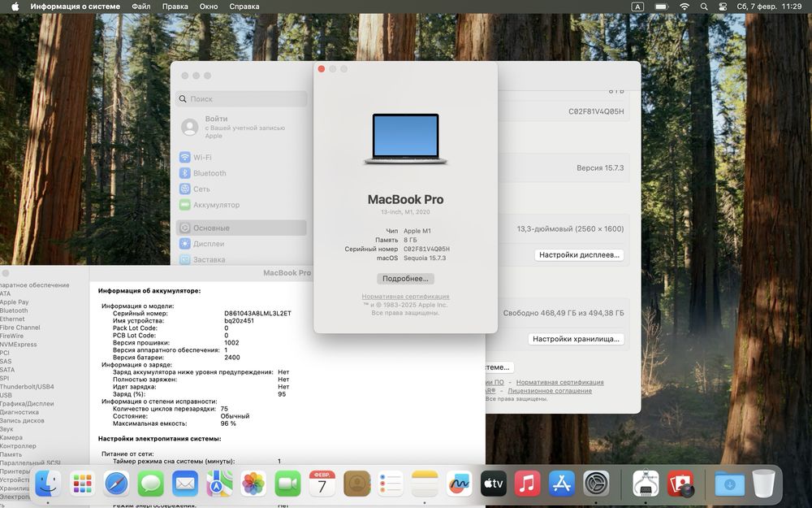This screenshot has height=508, width=812.
Task: Select Thunderbolt/USB4 in System Information sidebar
Action: 27,387
